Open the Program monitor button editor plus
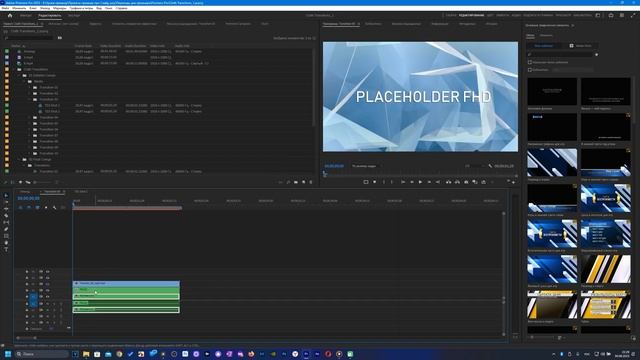The height and width of the screenshot is (360, 640). click(513, 182)
